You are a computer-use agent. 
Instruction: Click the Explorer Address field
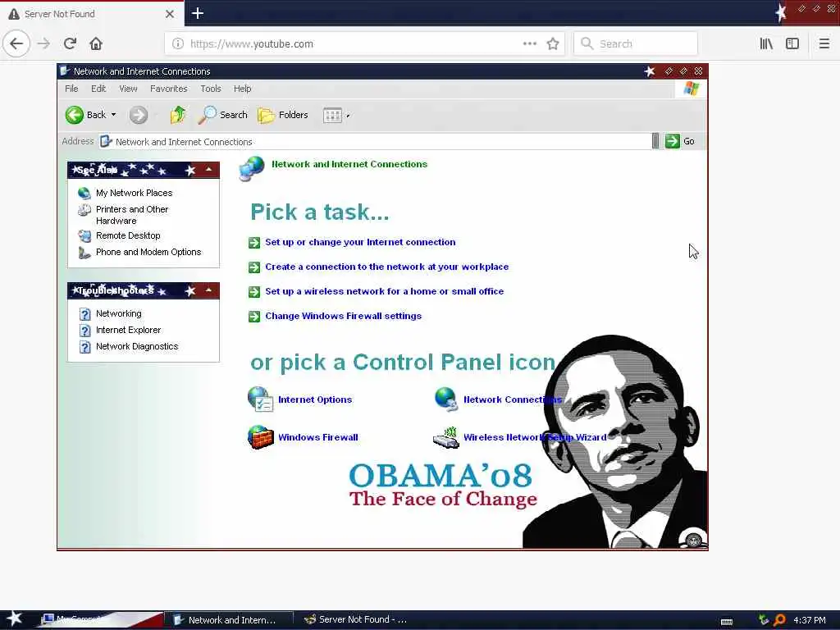click(x=375, y=141)
